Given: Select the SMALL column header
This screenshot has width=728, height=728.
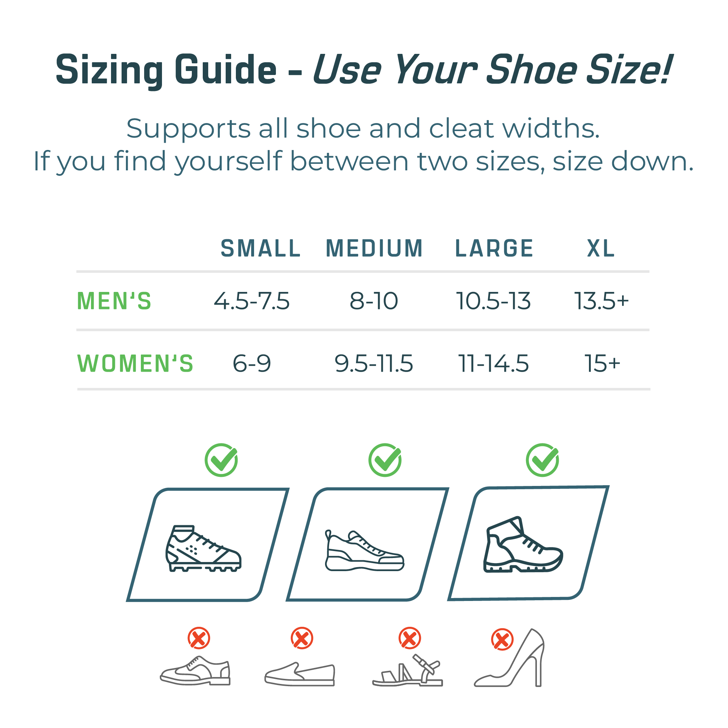Looking at the screenshot, I should pos(261,249).
